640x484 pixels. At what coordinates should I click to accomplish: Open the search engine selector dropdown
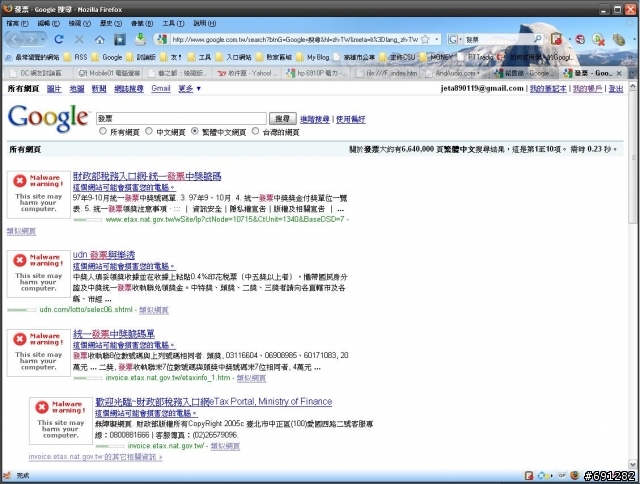pos(461,39)
